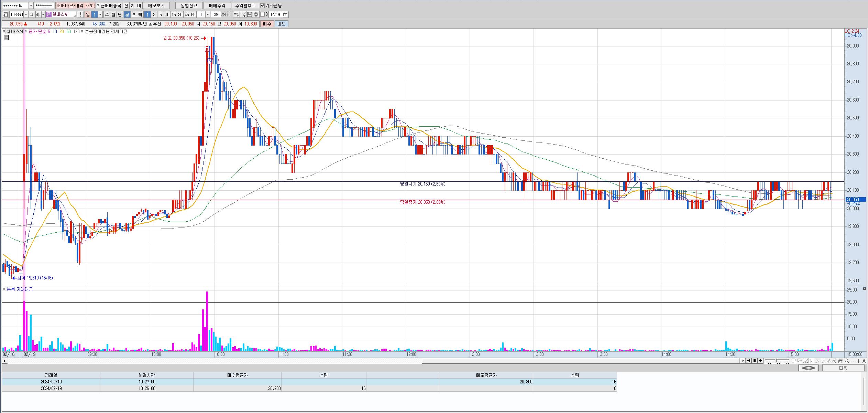Open the date calendar picker icon

[285, 14]
